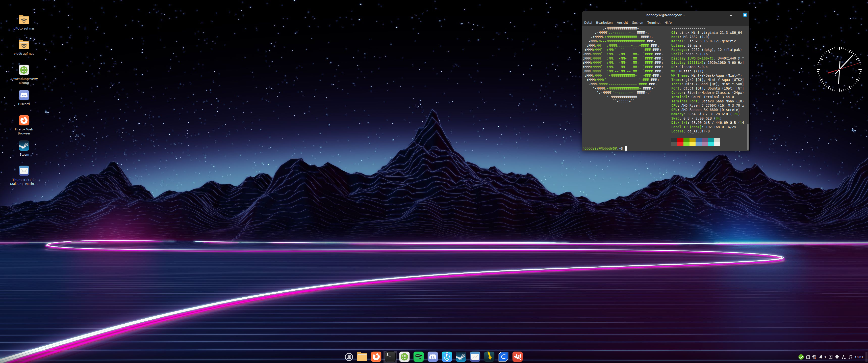The image size is (868, 363).
Task: Click the terminal window vertical scrollbar
Action: pos(748,137)
